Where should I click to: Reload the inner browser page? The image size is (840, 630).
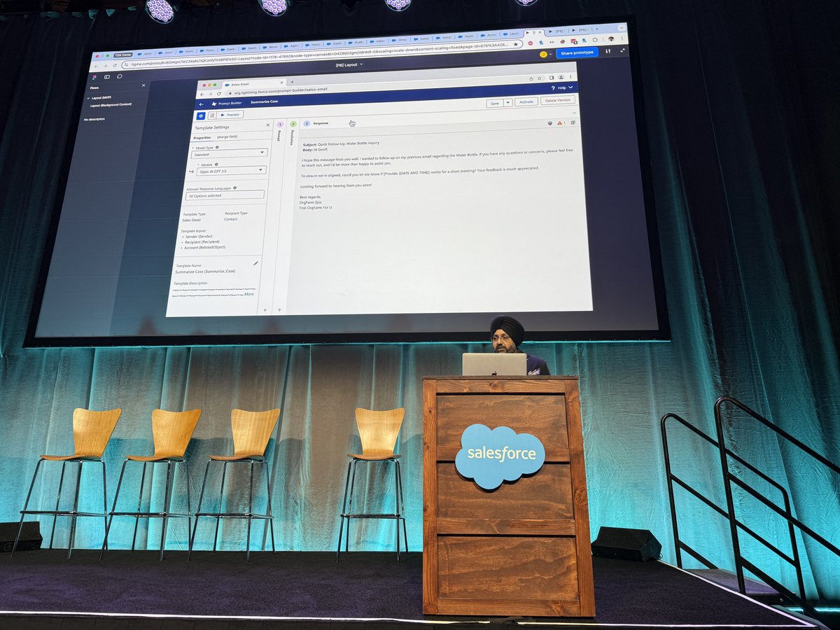[218, 93]
